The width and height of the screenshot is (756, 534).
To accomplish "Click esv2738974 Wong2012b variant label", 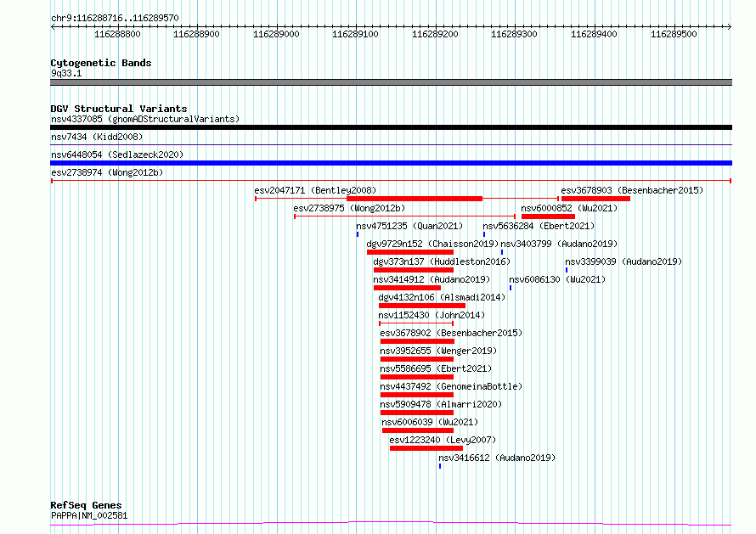I will click(107, 172).
